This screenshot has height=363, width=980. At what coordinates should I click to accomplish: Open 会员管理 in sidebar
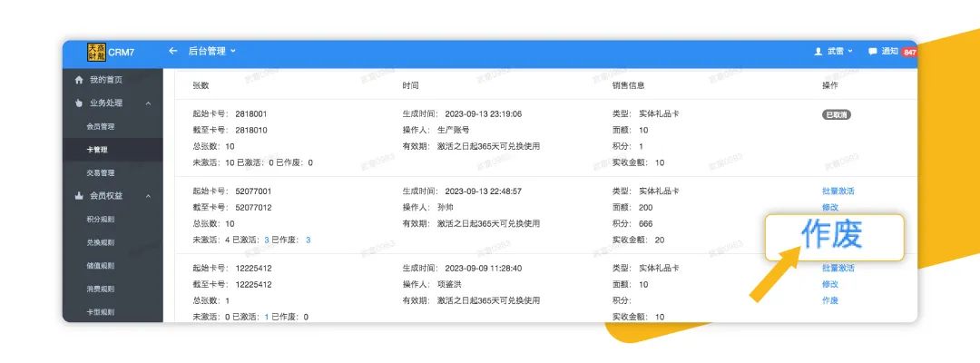101,126
